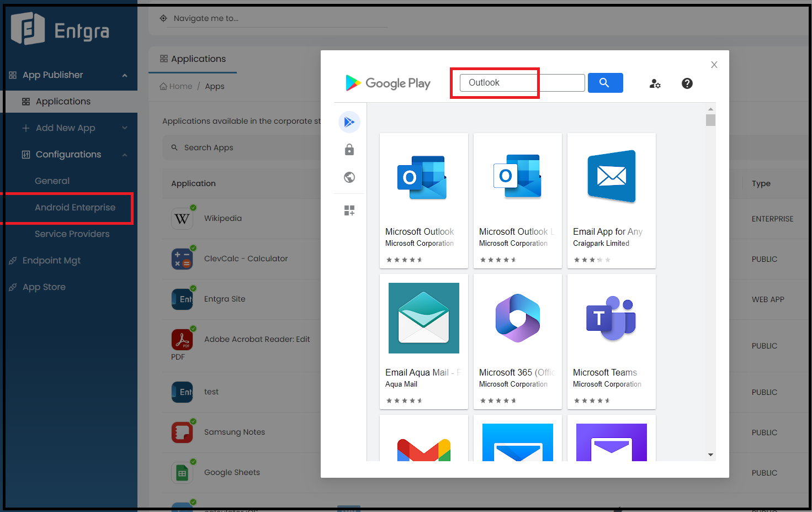
Task: Click the blue search button in Google Play
Action: (605, 83)
